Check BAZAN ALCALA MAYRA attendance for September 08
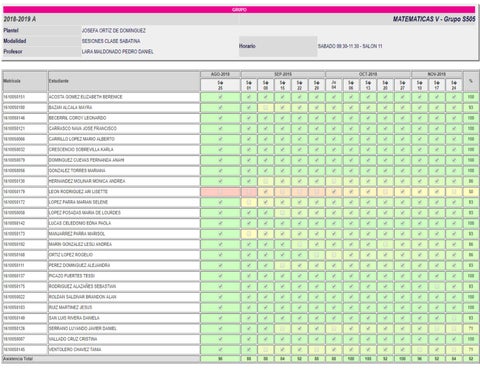This screenshot has height=371, width=480. point(266,108)
